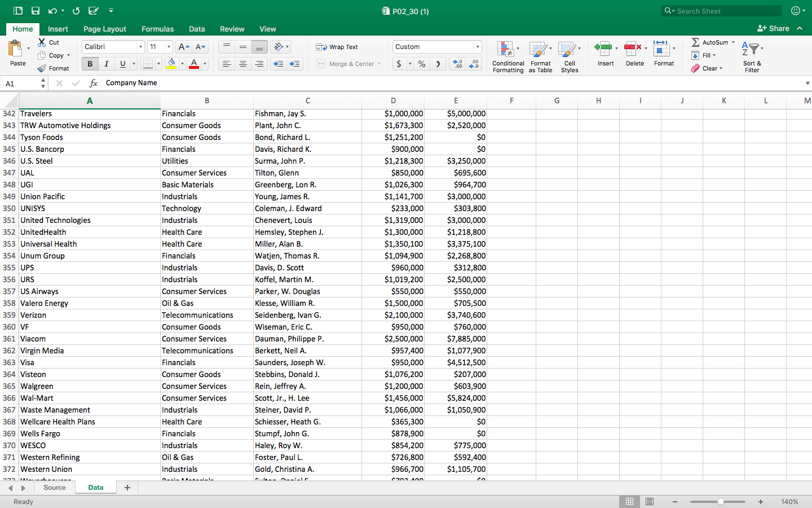
Task: Click the Align Left icon
Action: click(x=227, y=64)
